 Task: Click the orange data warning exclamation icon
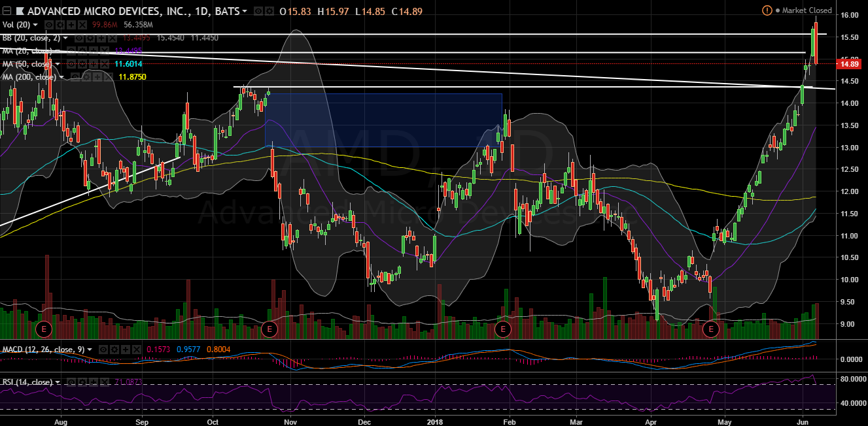767,10
